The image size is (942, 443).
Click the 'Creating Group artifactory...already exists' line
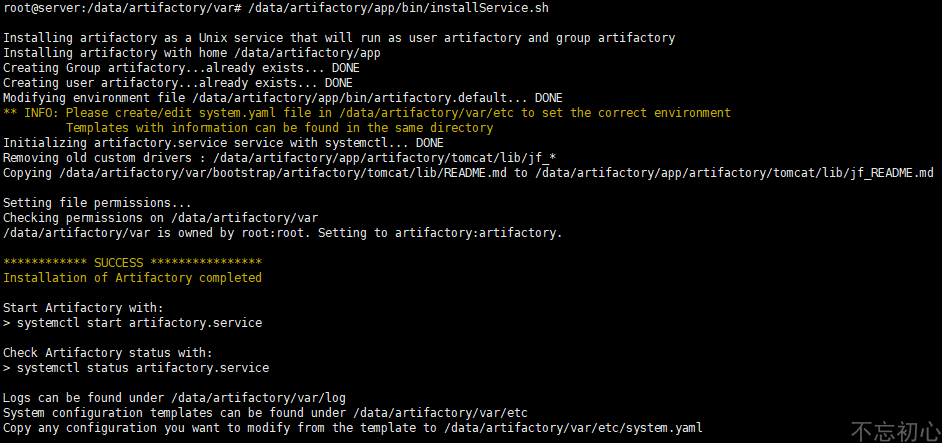[181, 68]
